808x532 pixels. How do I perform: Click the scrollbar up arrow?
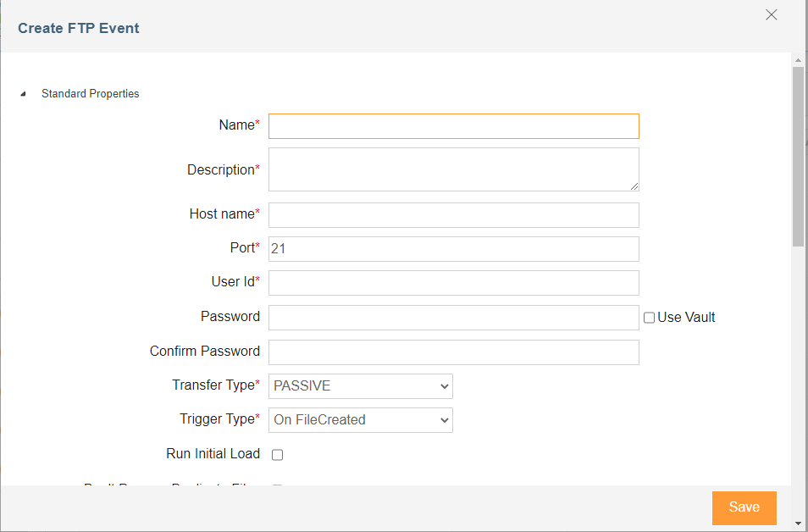coord(798,60)
